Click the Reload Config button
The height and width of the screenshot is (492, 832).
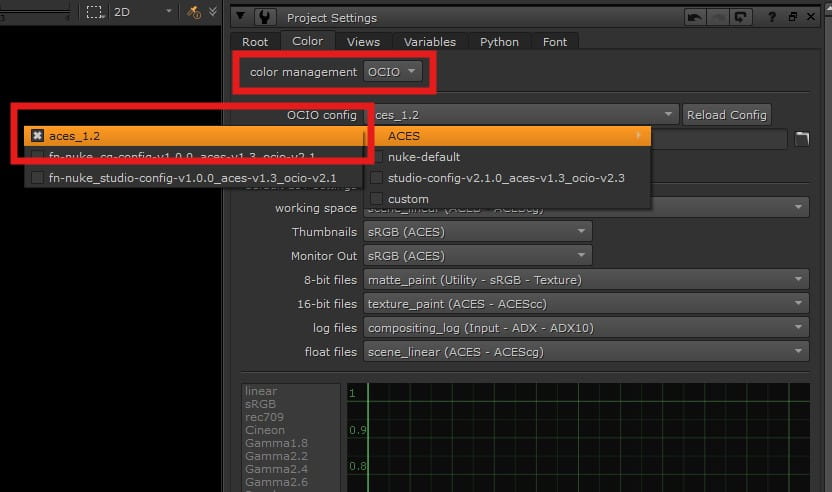(726, 115)
